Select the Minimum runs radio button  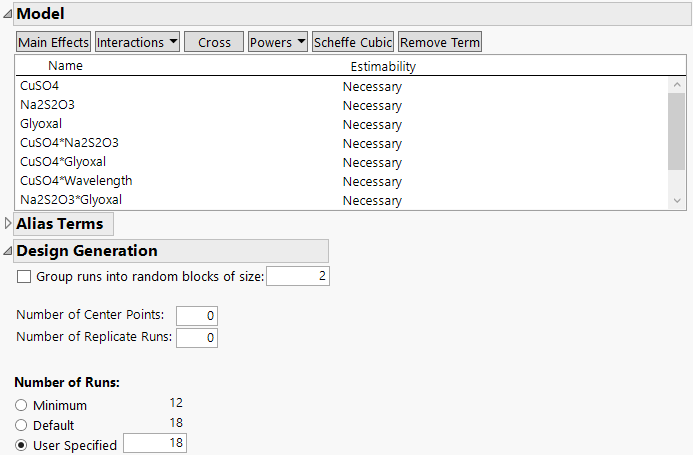tap(21, 405)
